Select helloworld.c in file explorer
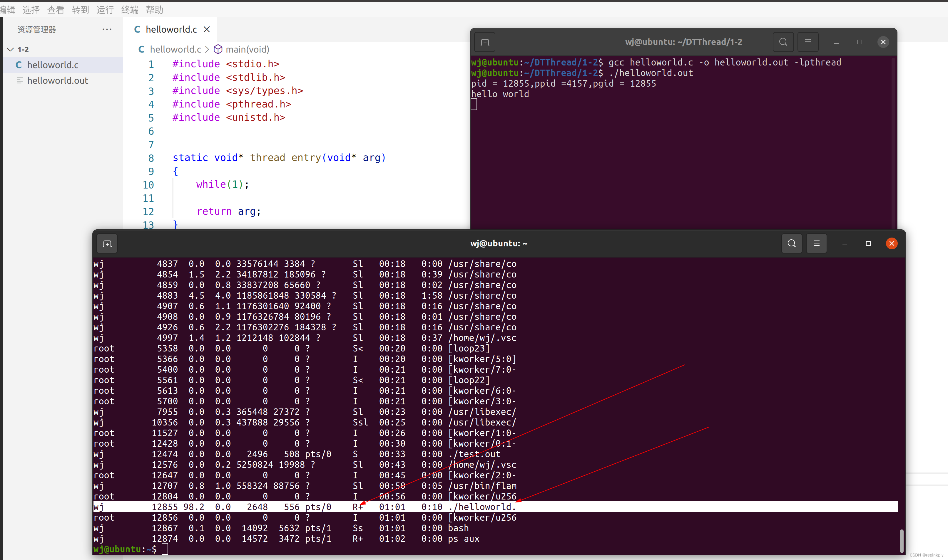948x560 pixels. click(53, 65)
